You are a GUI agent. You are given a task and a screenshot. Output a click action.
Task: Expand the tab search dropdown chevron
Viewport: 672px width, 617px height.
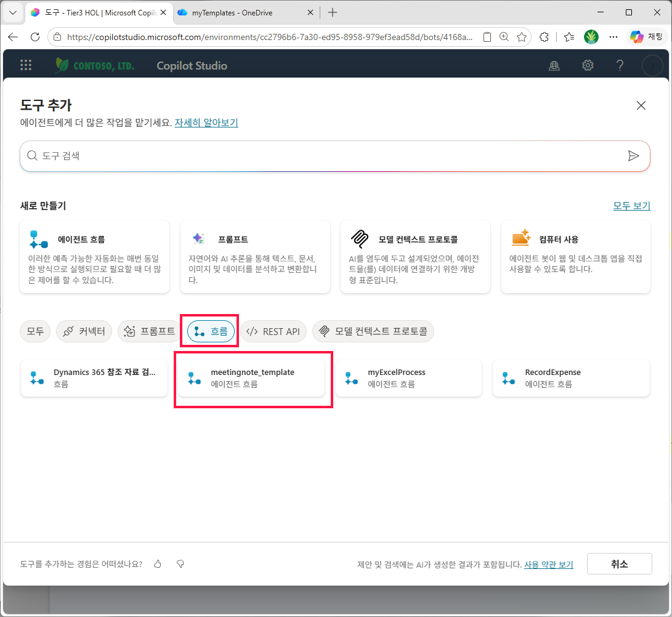[x=14, y=13]
